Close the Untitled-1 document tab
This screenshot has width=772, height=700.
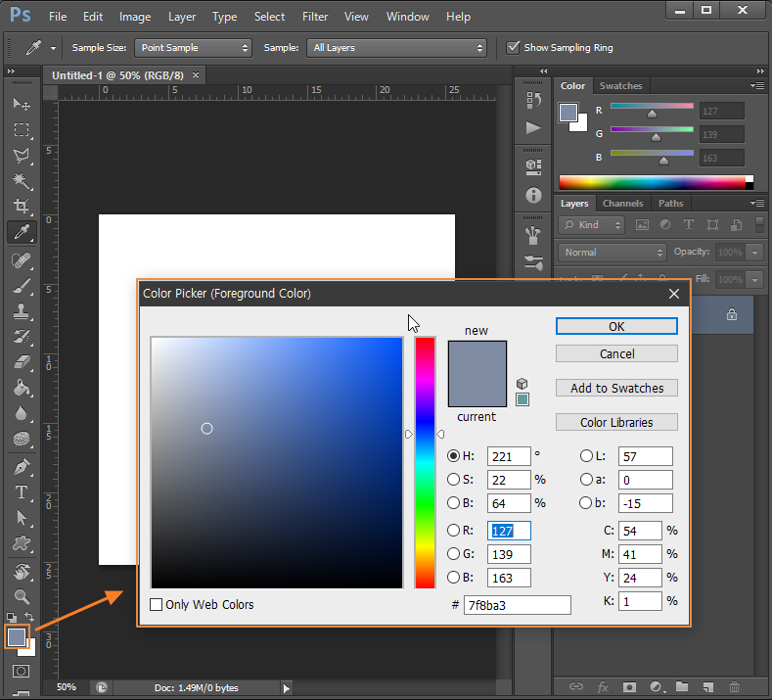tap(196, 74)
